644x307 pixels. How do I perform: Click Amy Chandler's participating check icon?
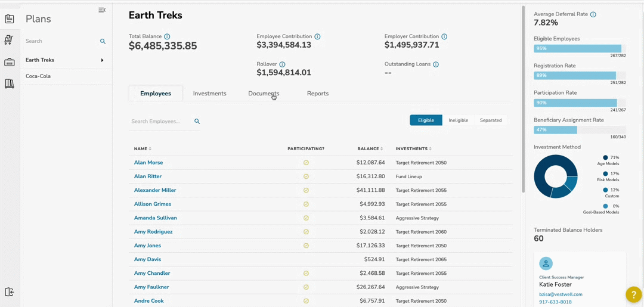coord(306,274)
